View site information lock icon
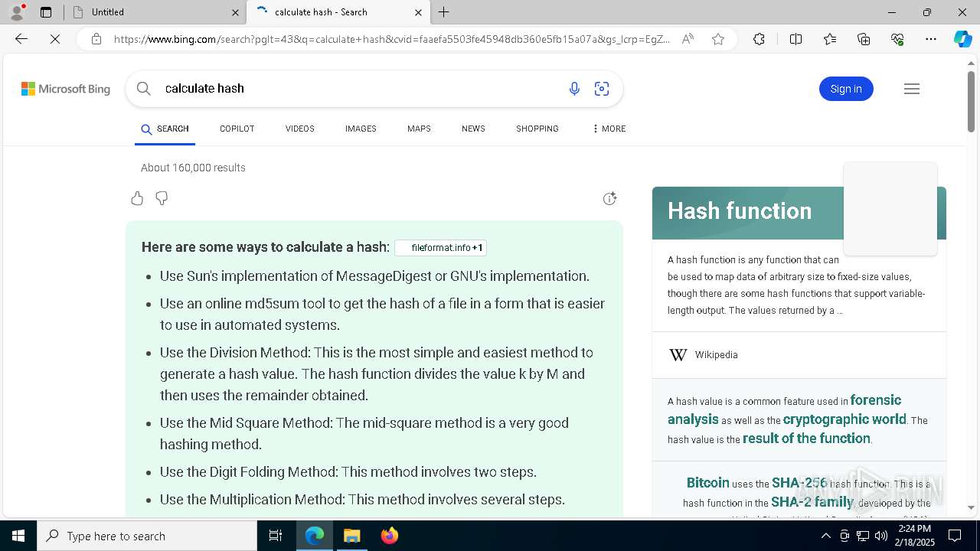The height and width of the screenshot is (551, 980). (96, 39)
